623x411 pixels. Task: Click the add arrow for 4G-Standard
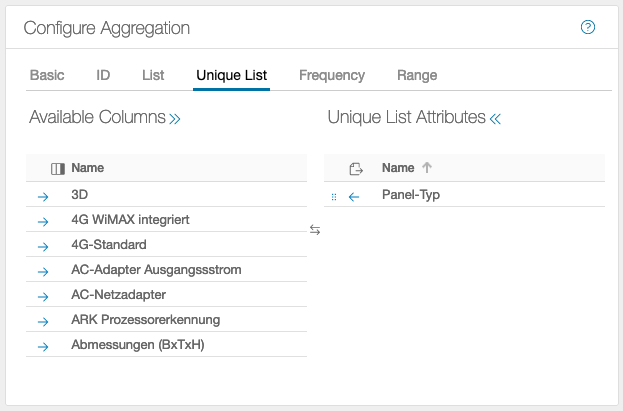tap(43, 246)
